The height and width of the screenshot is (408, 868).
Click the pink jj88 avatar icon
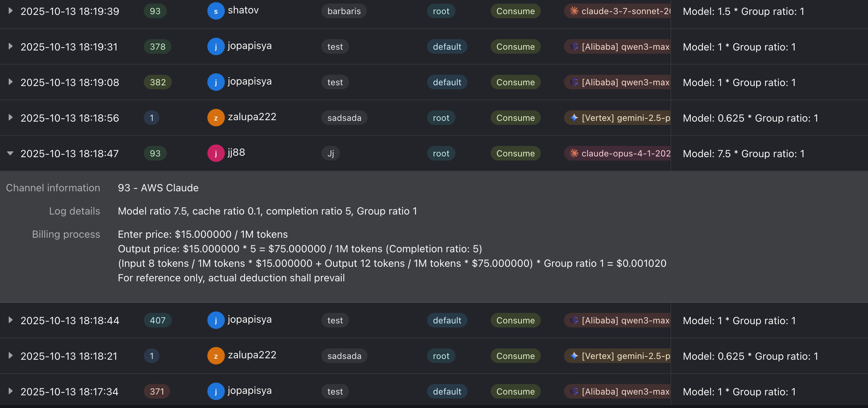[216, 154]
